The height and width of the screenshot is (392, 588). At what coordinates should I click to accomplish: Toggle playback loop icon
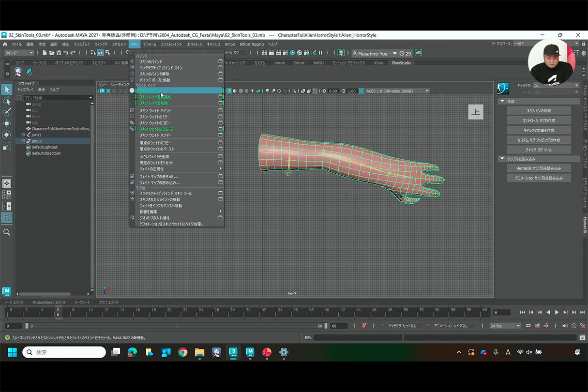[528, 326]
